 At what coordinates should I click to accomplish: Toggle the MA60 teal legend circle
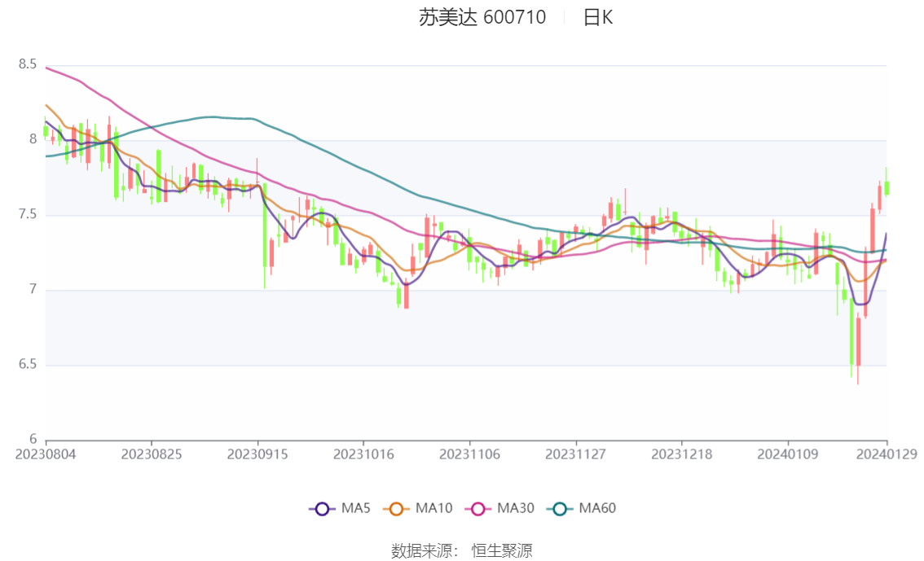(x=559, y=509)
